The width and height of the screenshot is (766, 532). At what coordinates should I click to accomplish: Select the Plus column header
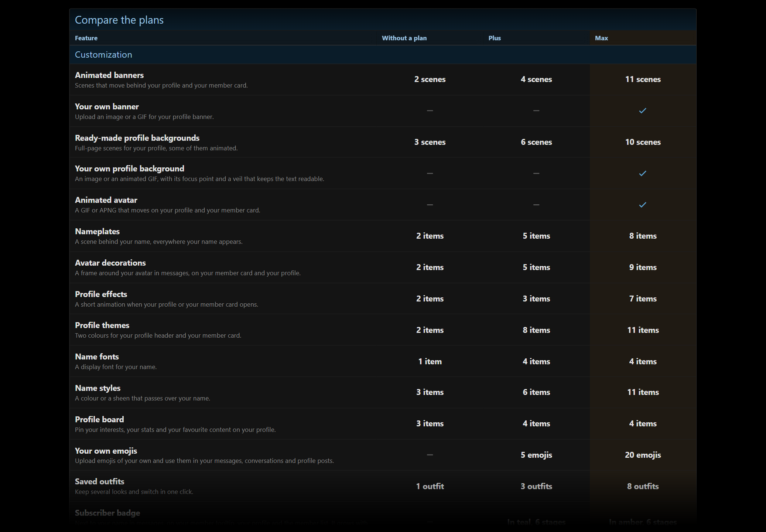pos(495,38)
